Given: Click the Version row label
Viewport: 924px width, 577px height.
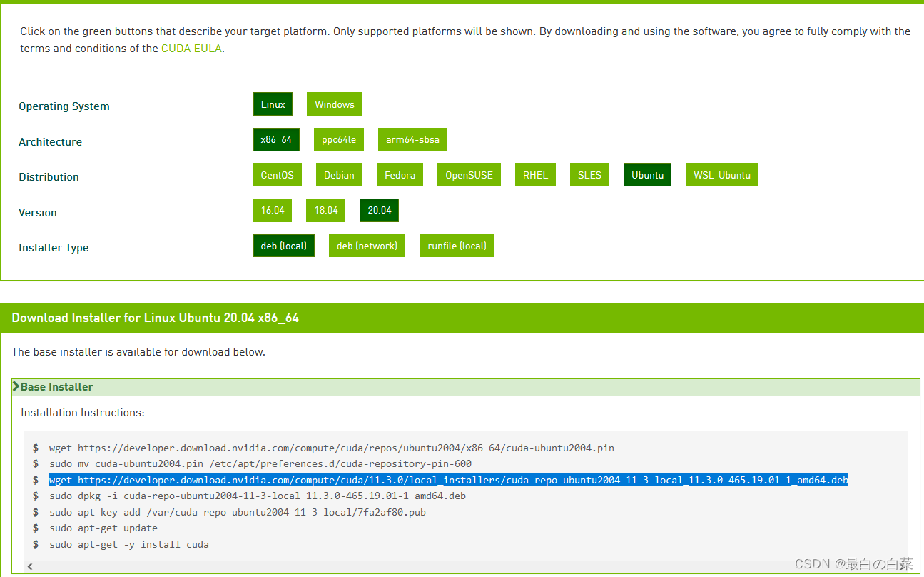Looking at the screenshot, I should [38, 213].
